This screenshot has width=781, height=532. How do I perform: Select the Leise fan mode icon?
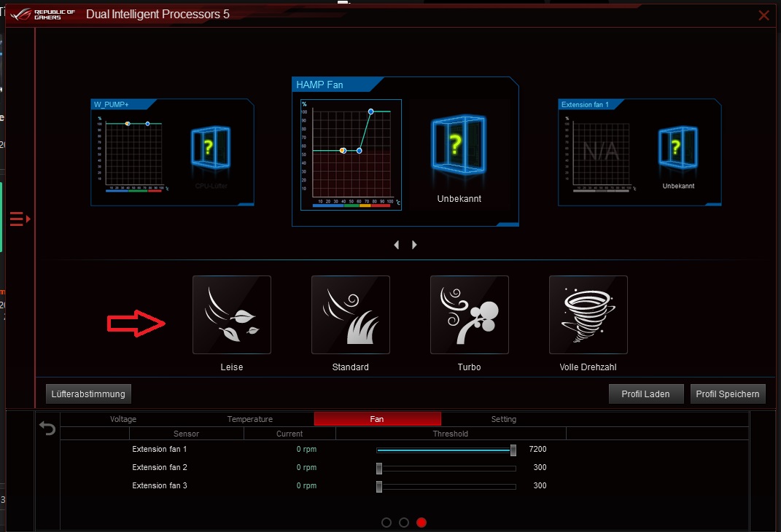click(x=232, y=315)
